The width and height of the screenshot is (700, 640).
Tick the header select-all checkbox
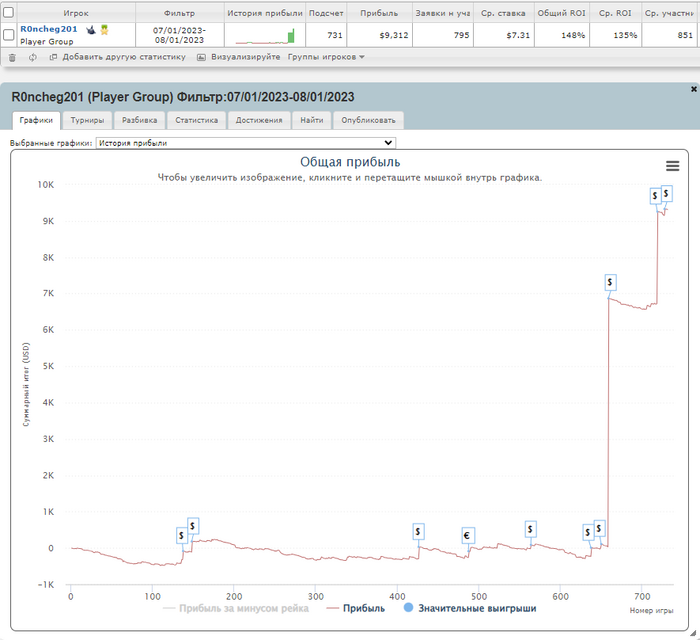(8, 12)
